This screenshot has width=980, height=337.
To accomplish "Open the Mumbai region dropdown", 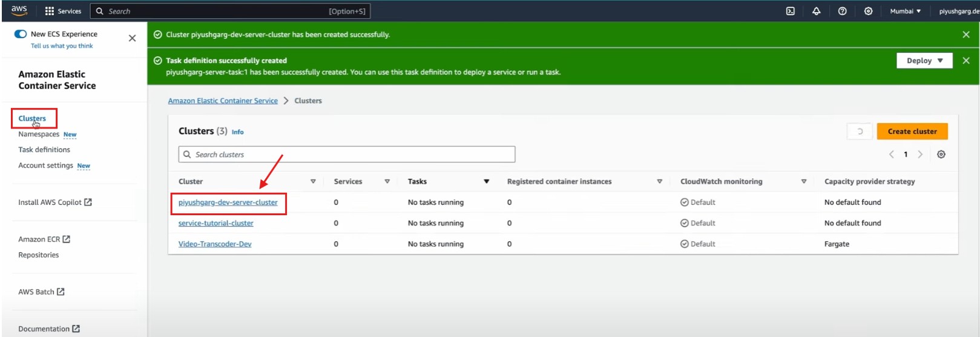I will point(905,11).
